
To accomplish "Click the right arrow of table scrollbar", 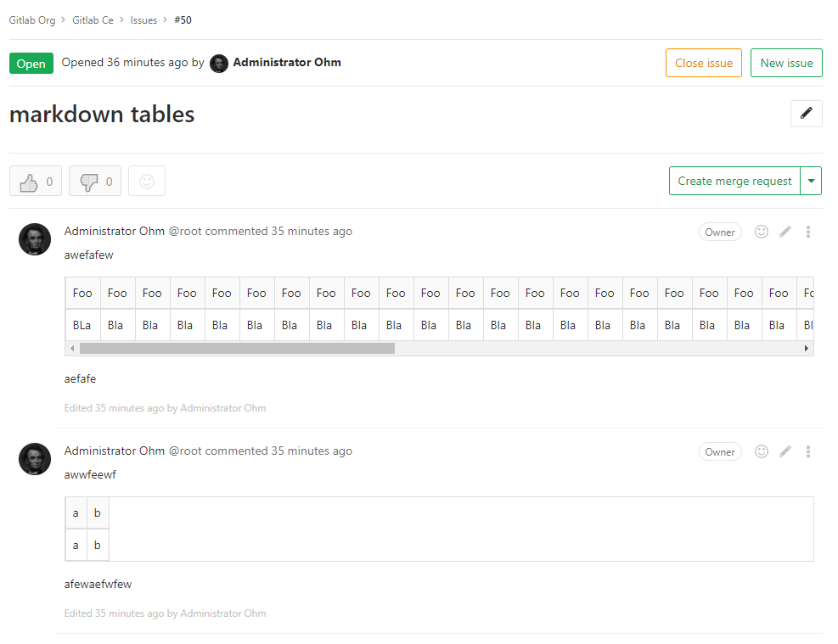I will 807,348.
